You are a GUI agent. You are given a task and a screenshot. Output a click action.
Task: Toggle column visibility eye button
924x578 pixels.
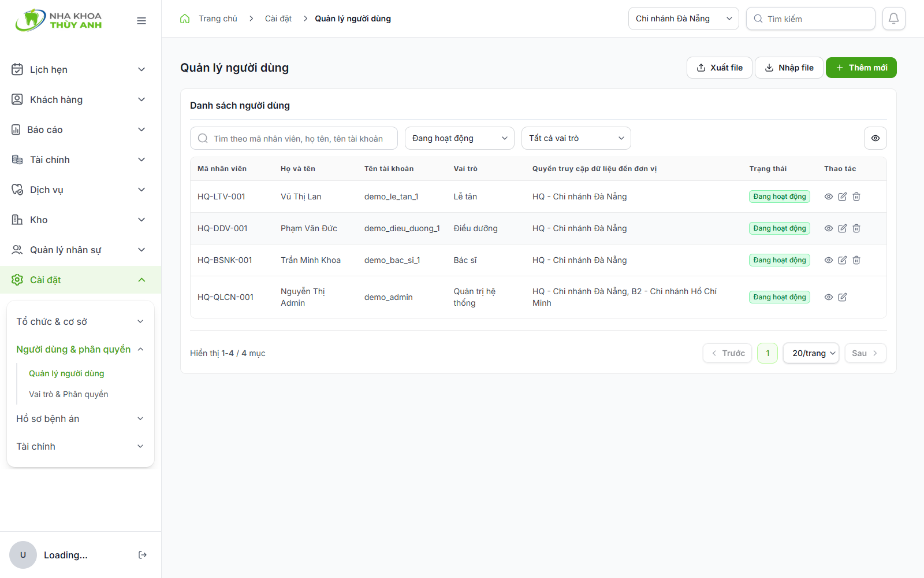coord(875,138)
